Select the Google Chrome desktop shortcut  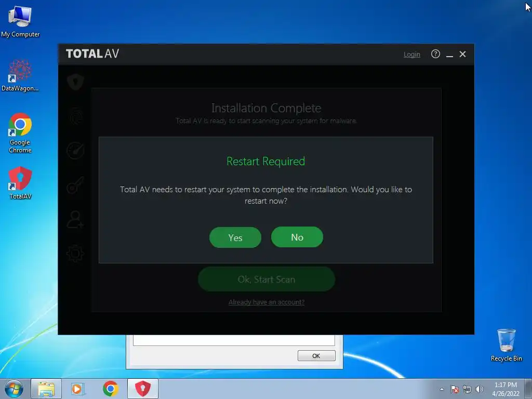click(20, 134)
